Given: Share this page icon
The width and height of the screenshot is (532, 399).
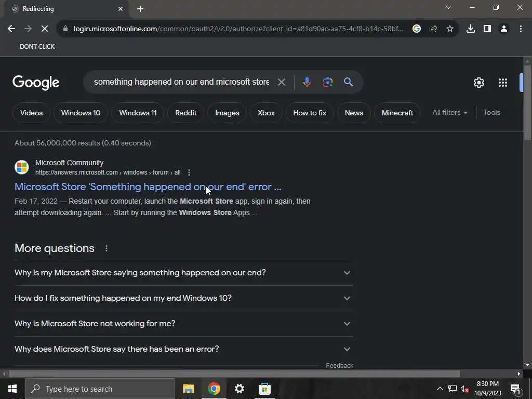Looking at the screenshot, I should 433,29.
